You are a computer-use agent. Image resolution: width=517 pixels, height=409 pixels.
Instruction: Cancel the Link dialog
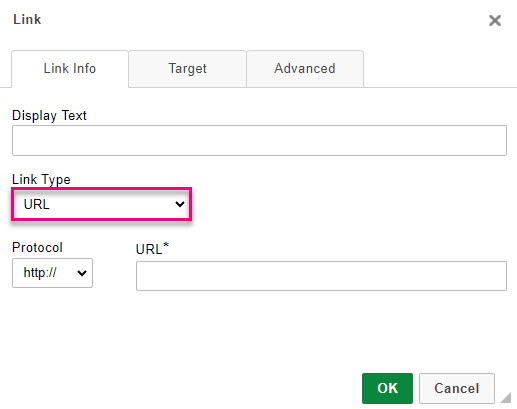[457, 388]
